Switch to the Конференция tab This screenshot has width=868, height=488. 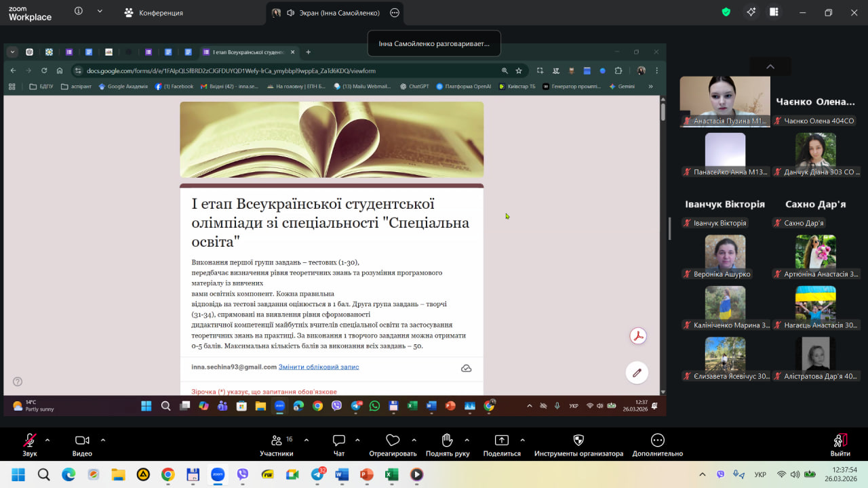154,13
